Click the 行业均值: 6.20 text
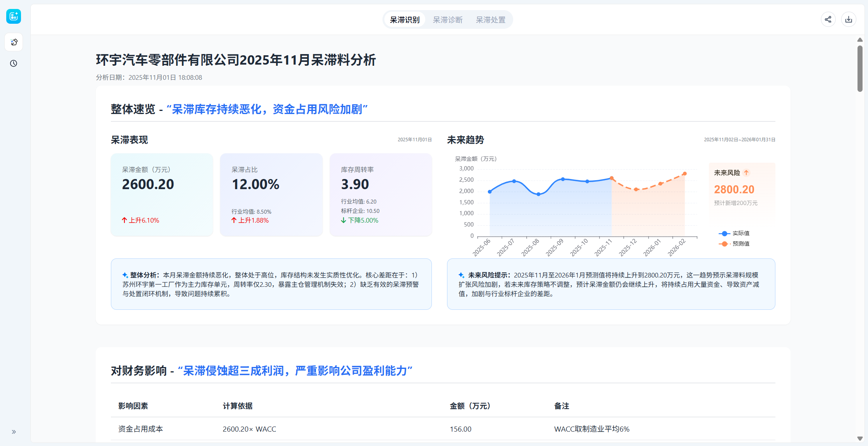868x446 pixels. (359, 202)
